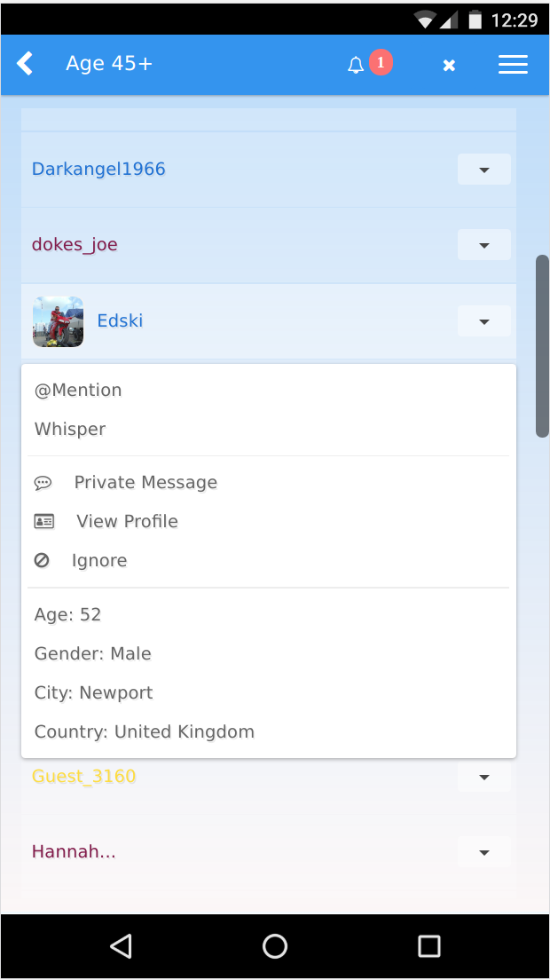Collapse the Edski dropdown arrow
This screenshot has height=980, width=550.
coord(484,321)
